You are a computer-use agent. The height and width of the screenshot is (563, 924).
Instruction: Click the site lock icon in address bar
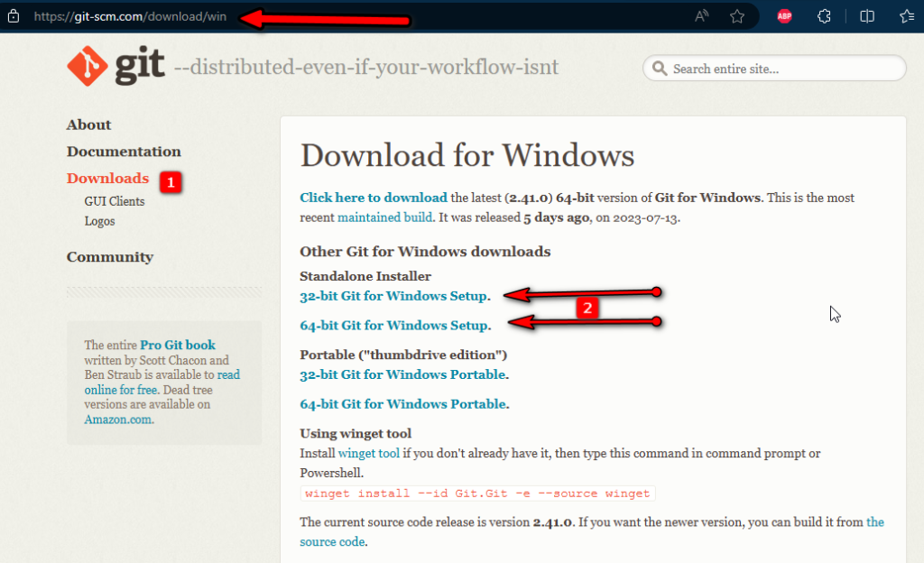click(x=14, y=16)
